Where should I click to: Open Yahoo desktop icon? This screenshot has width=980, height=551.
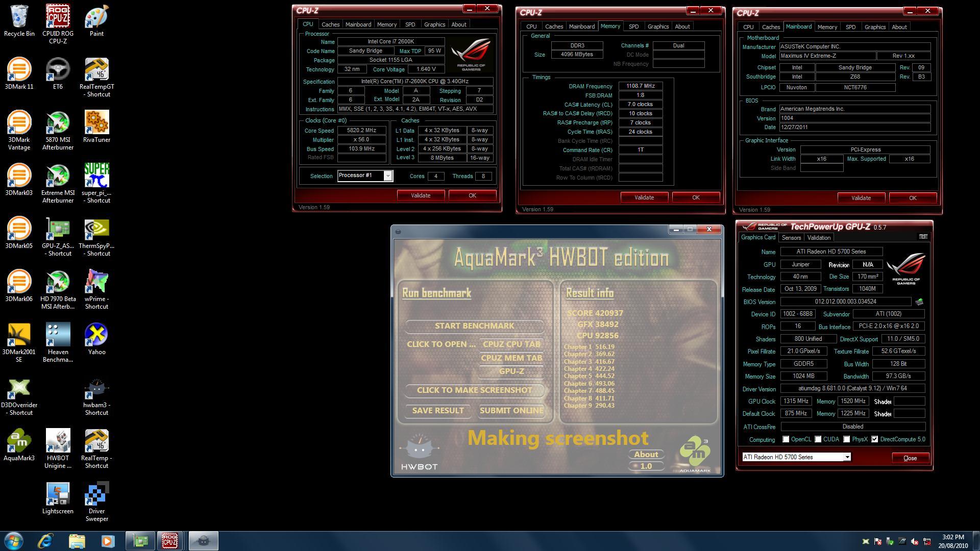pyautogui.click(x=96, y=339)
